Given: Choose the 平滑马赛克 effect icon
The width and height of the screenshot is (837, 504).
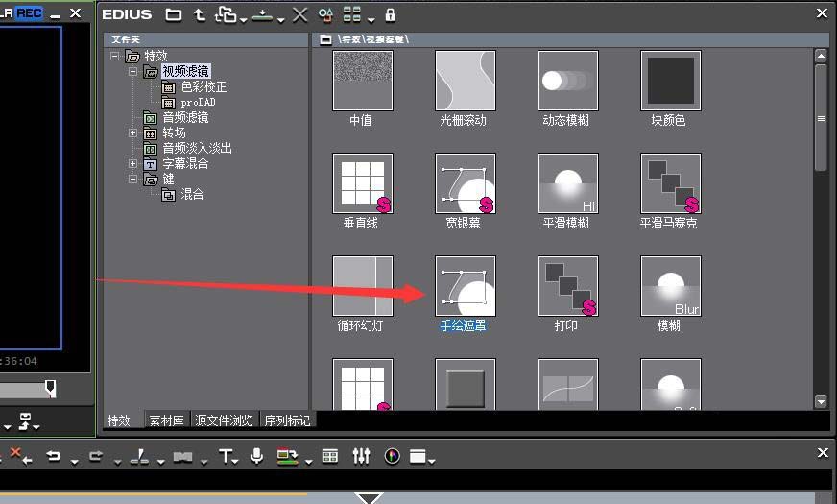Looking at the screenshot, I should (670, 183).
